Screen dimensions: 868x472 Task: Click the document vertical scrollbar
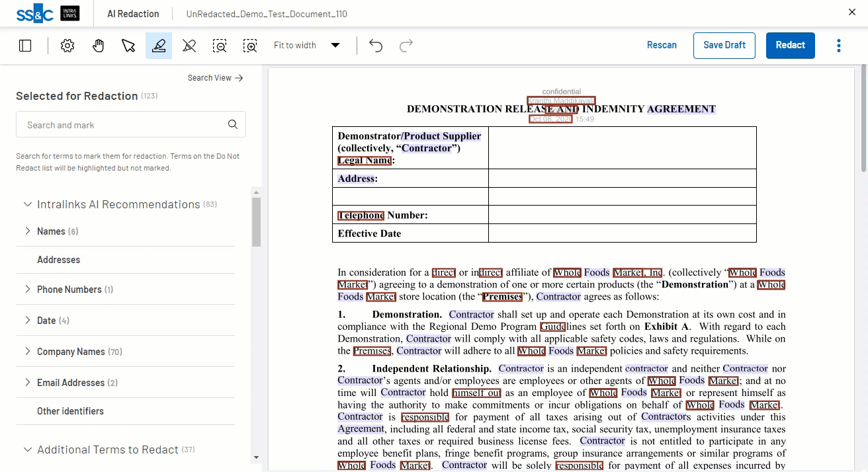point(863,119)
